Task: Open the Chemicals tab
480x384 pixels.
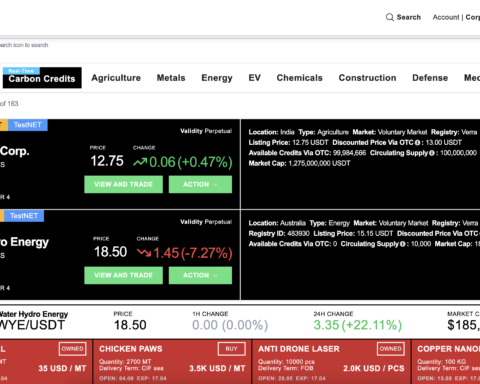Action: (x=300, y=78)
